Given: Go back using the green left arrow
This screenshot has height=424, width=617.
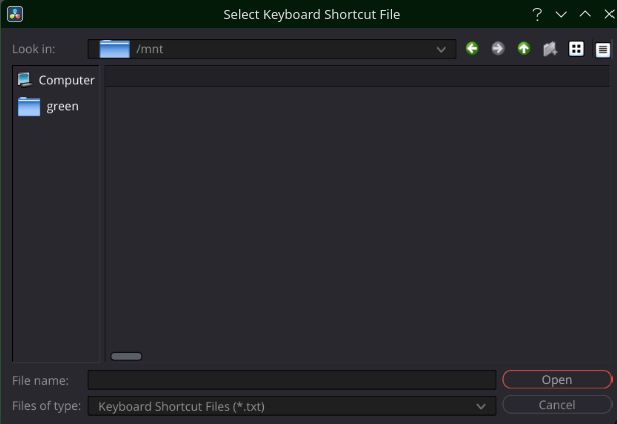Looking at the screenshot, I should [472, 49].
